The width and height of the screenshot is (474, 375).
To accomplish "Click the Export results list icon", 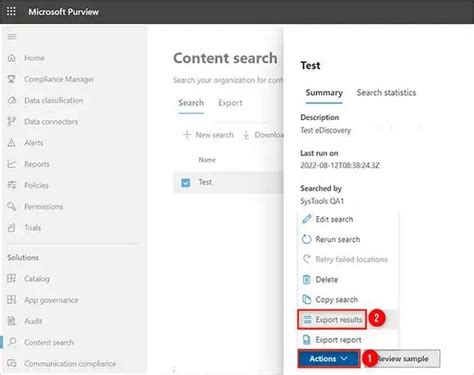I will pyautogui.click(x=307, y=319).
